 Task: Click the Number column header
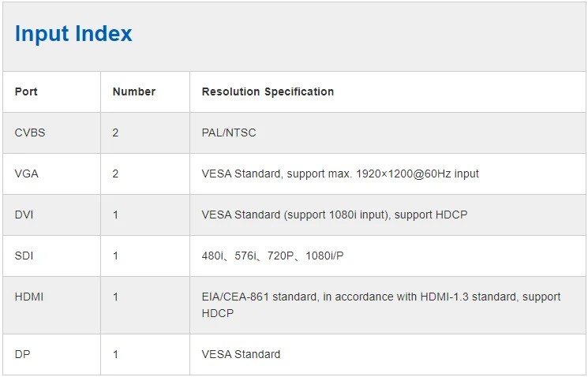pos(134,92)
